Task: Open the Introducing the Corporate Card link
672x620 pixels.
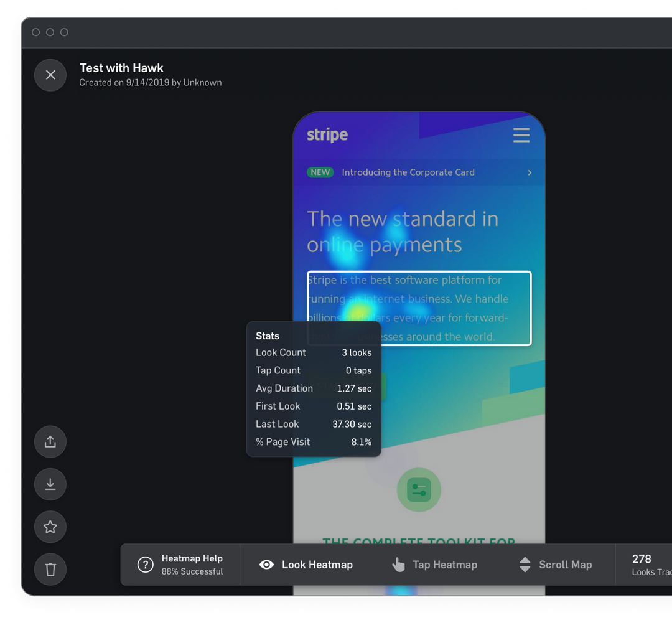Action: (x=408, y=172)
